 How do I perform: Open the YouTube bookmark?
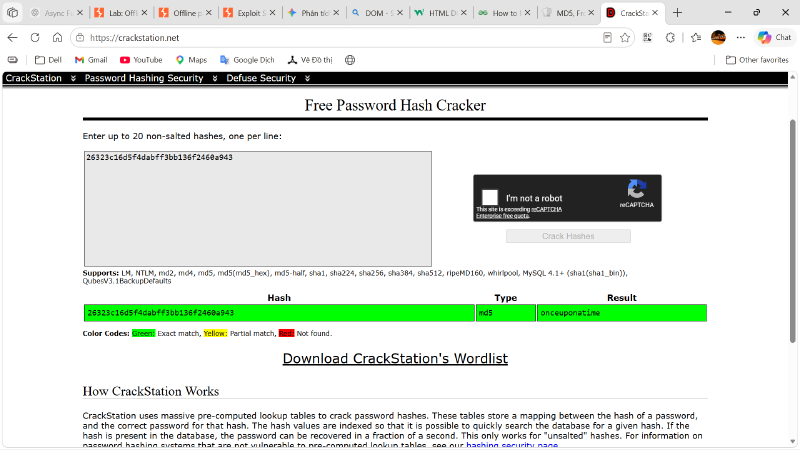tap(141, 60)
